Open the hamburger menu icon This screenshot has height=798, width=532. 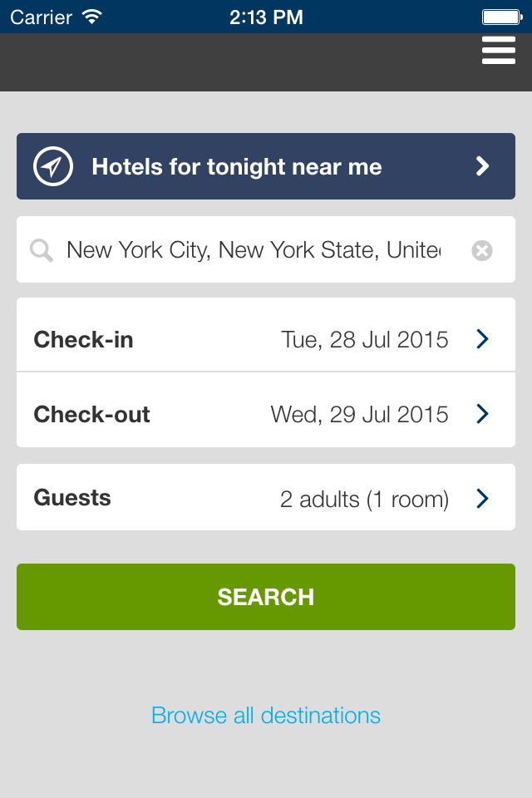[x=499, y=51]
